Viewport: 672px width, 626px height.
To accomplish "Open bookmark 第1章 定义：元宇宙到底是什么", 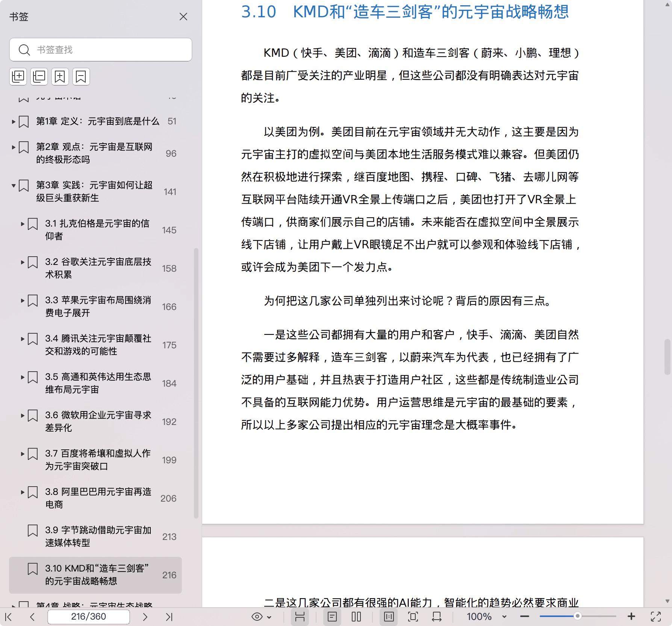I will tap(98, 121).
